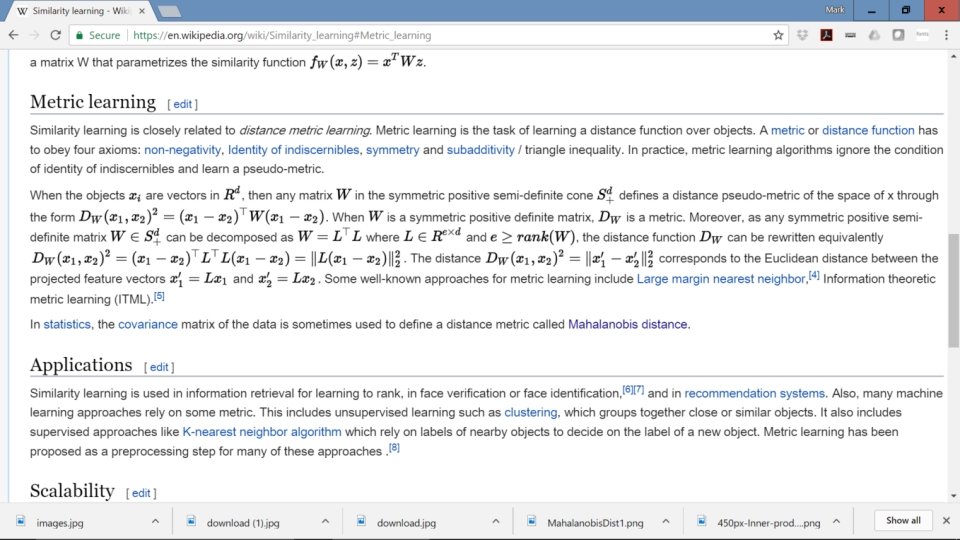The height and width of the screenshot is (540, 960).
Task: Follow the statistics link
Action: [x=67, y=324]
